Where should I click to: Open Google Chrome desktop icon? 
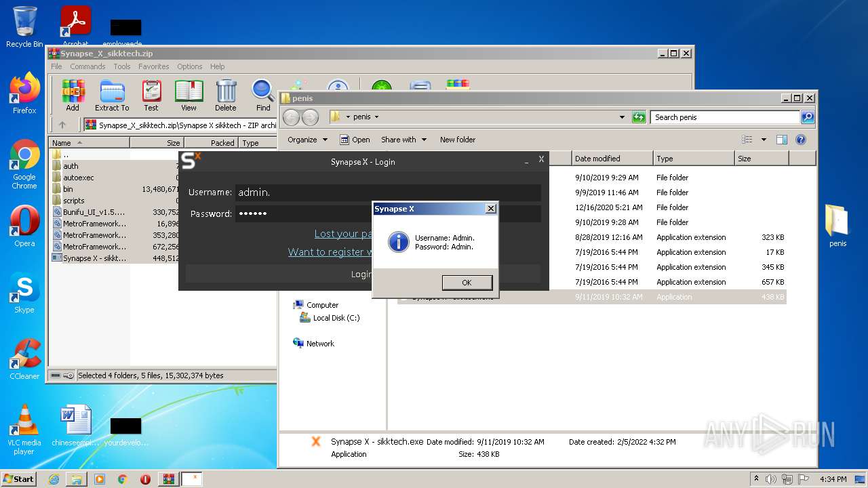(24, 164)
